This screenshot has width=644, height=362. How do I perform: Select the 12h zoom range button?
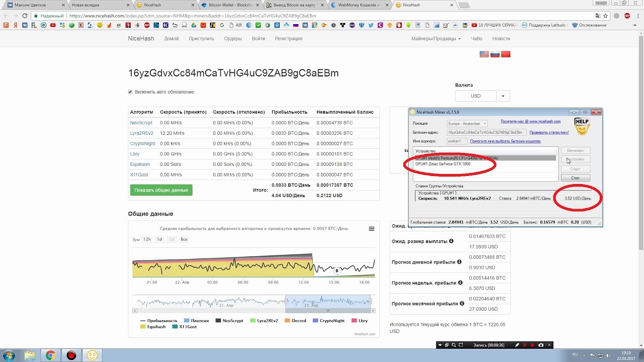147,239
